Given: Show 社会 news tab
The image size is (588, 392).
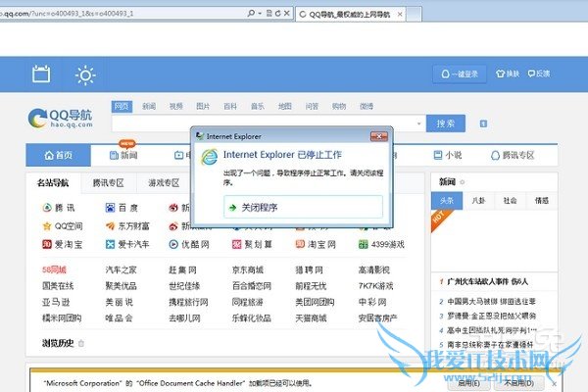Looking at the screenshot, I should pos(510,201).
